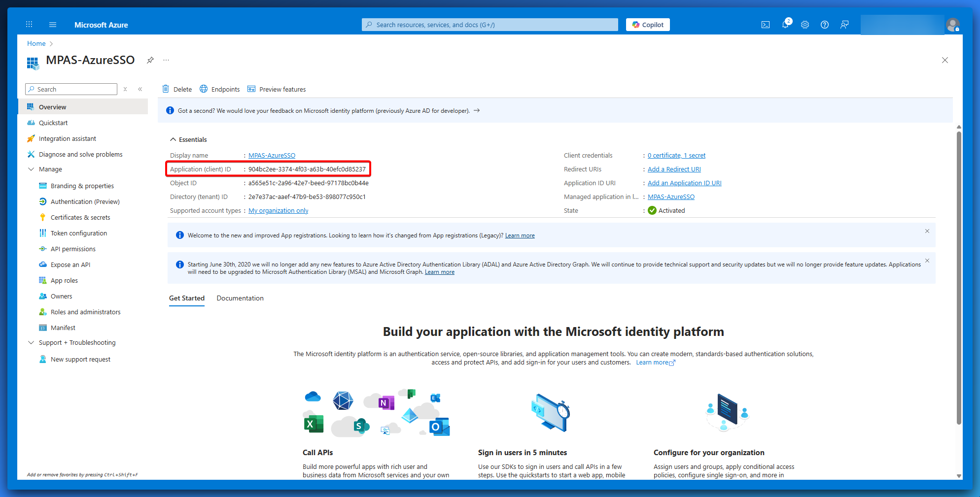Click Learn more about identity platform

click(x=655, y=363)
